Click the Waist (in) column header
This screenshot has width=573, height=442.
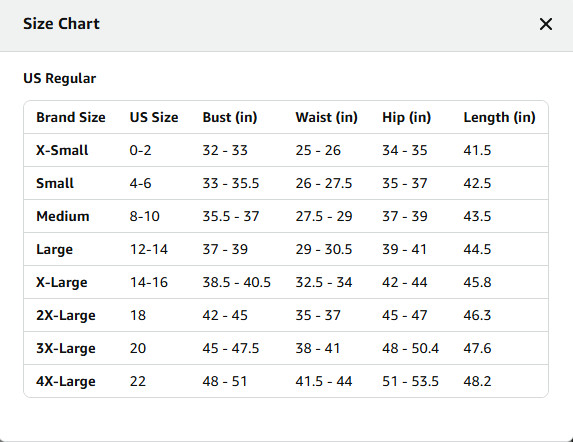click(x=326, y=117)
